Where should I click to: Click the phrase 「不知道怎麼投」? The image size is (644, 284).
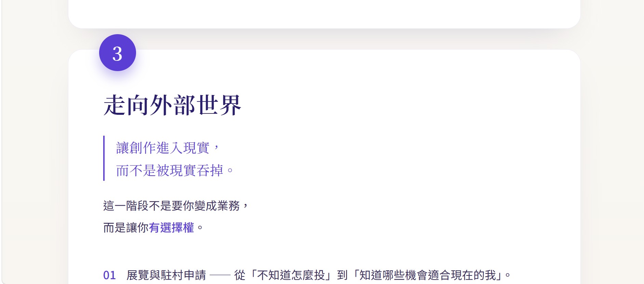[291, 275]
